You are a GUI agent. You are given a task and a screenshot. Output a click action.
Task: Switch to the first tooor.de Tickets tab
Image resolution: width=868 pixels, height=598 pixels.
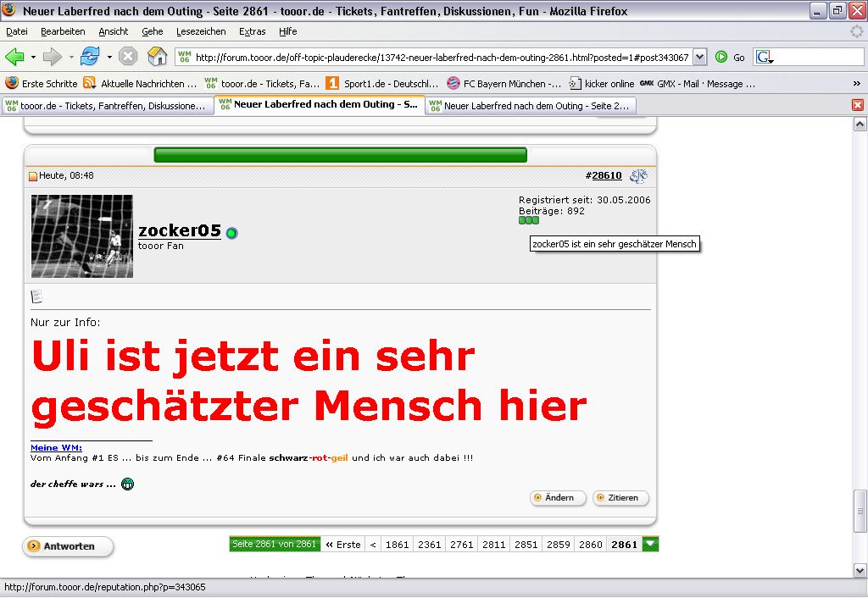(106, 105)
